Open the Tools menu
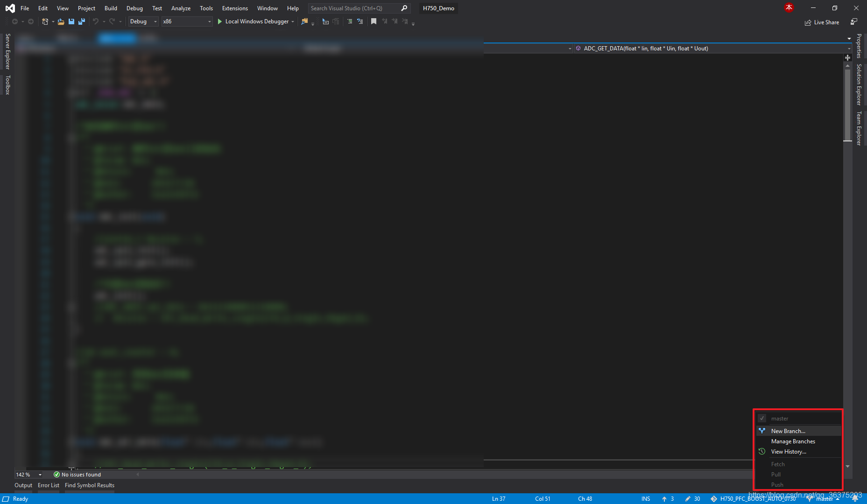867x504 pixels. [206, 8]
